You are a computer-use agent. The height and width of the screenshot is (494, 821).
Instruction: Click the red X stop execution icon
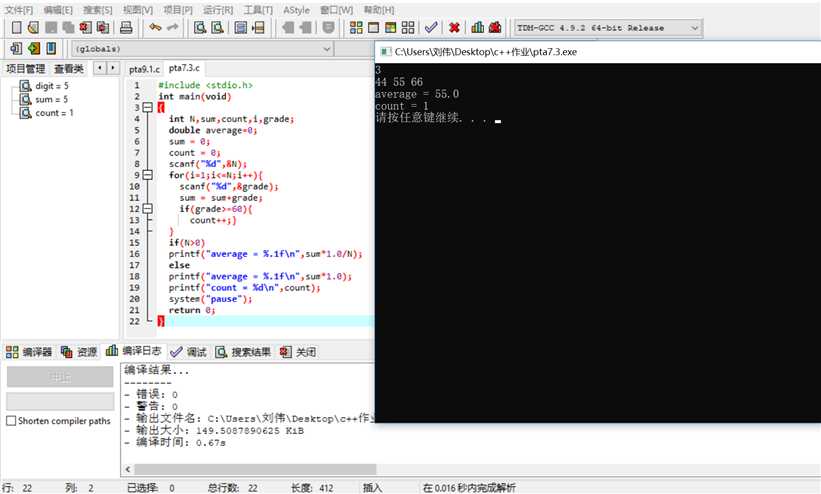click(454, 28)
